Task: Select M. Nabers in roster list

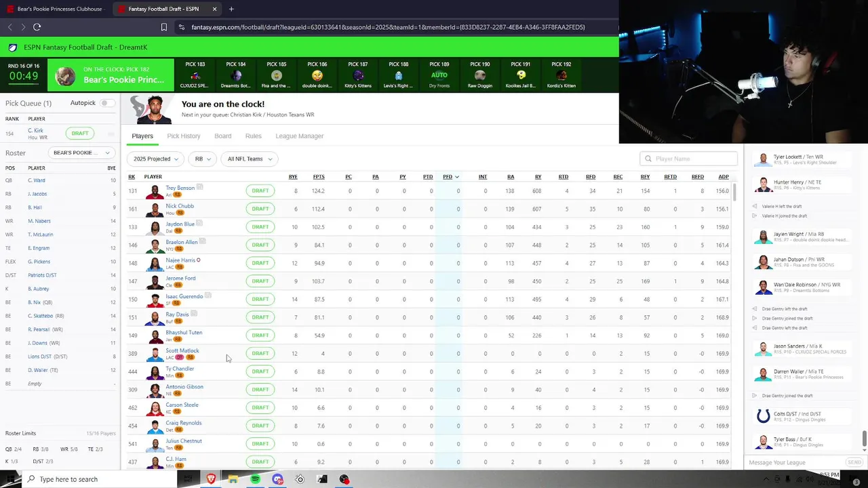Action: tap(39, 221)
